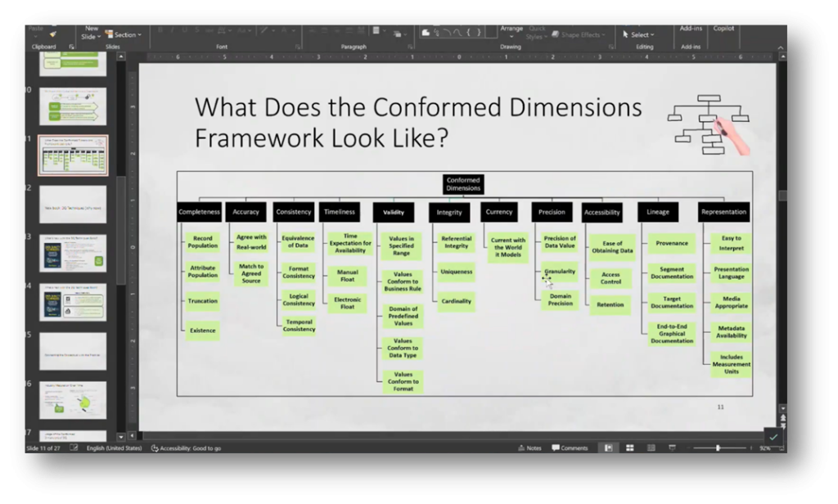Toggle the Notes pane
This screenshot has width=838, height=504.
pos(529,448)
